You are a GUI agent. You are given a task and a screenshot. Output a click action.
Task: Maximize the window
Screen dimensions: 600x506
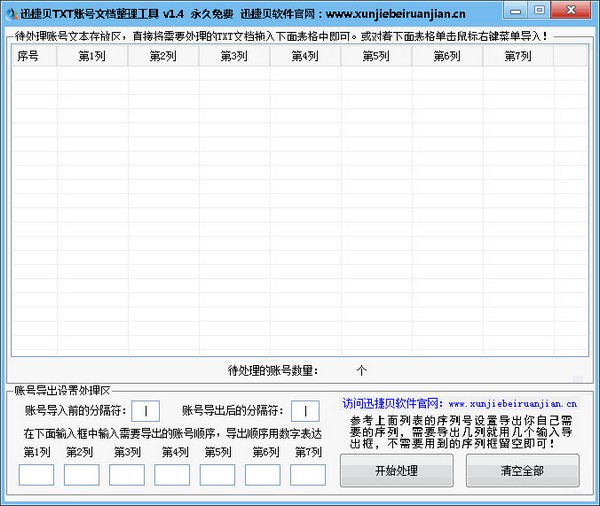coord(539,10)
